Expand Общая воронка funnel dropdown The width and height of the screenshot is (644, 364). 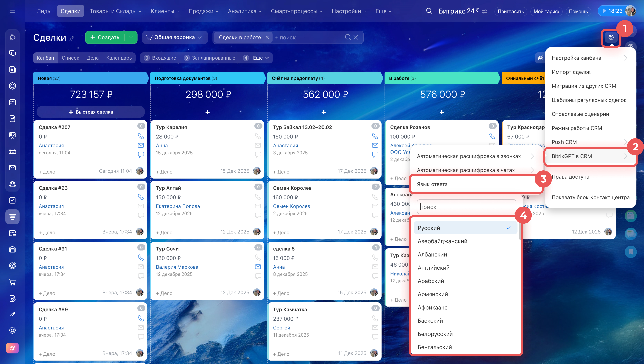pyautogui.click(x=175, y=38)
